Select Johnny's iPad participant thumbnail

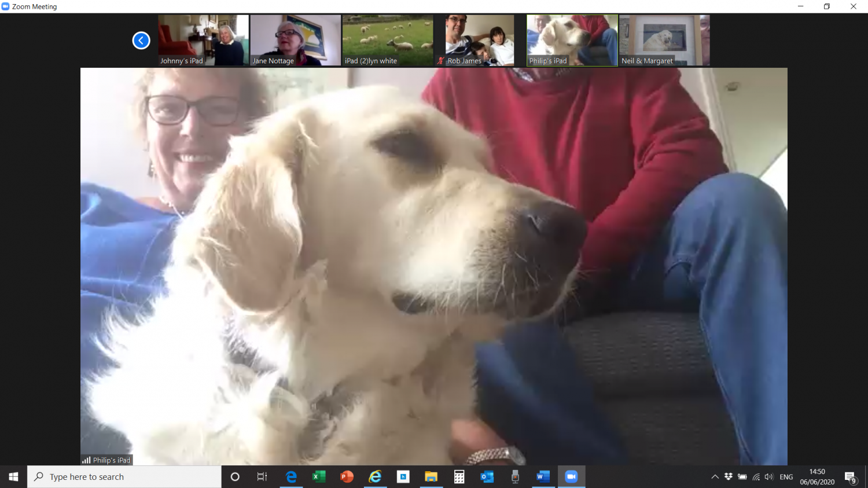pyautogui.click(x=203, y=40)
